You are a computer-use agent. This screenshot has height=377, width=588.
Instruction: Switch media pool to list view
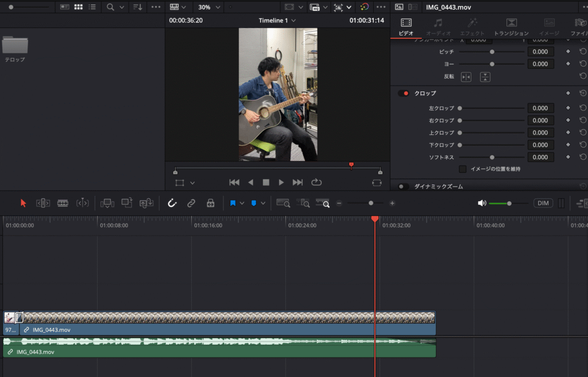(x=92, y=7)
